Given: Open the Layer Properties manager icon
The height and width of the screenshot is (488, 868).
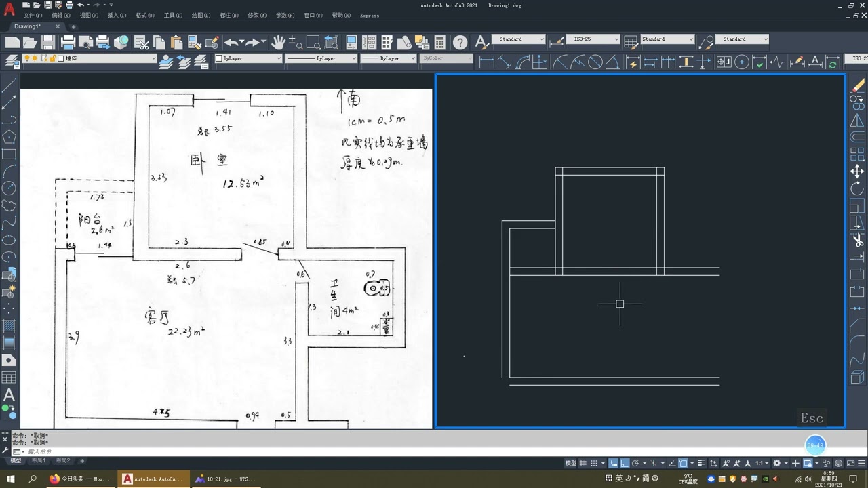Looking at the screenshot, I should tap(12, 62).
